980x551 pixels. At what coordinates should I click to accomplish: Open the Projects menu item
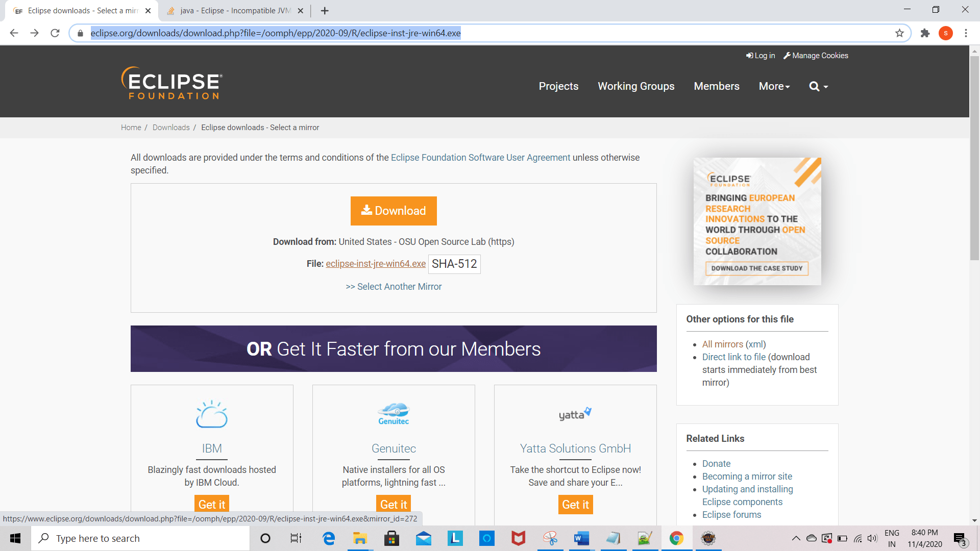tap(558, 86)
